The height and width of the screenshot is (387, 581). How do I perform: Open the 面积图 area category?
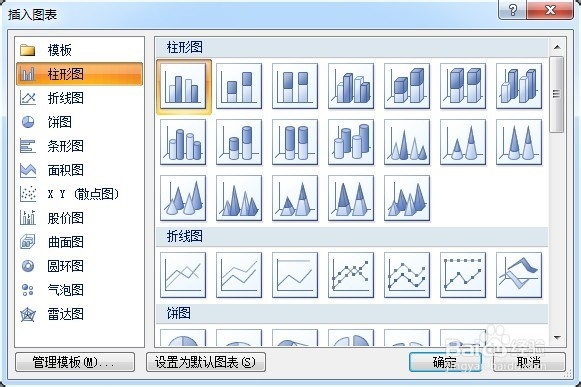coord(79,170)
